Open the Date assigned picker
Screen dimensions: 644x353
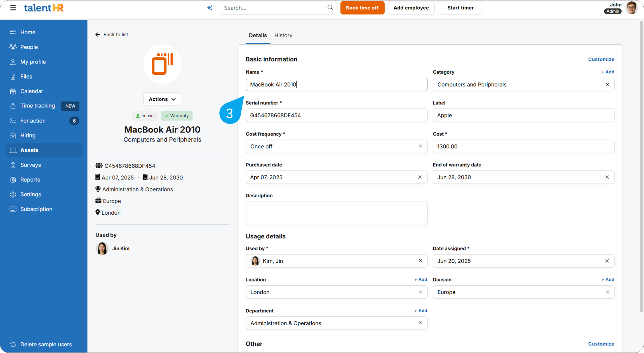point(523,261)
